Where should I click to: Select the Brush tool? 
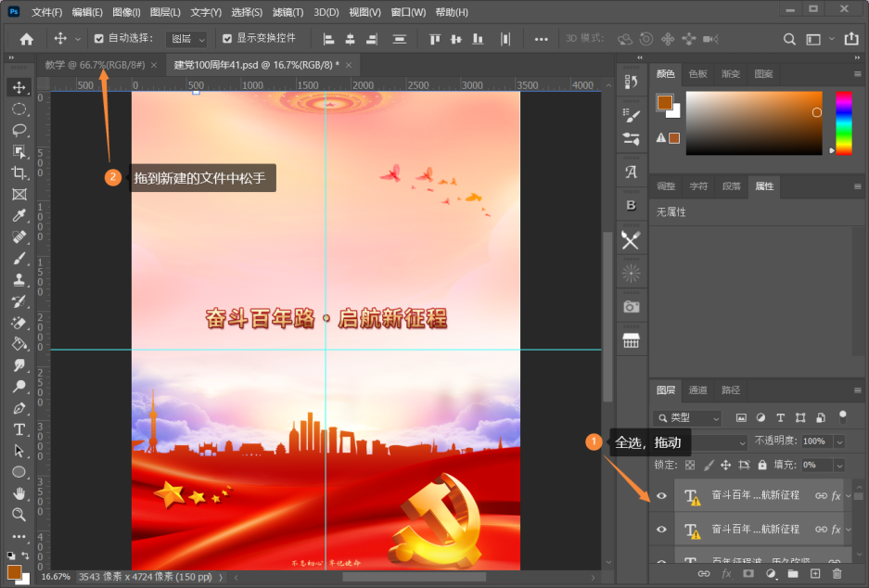(19, 258)
